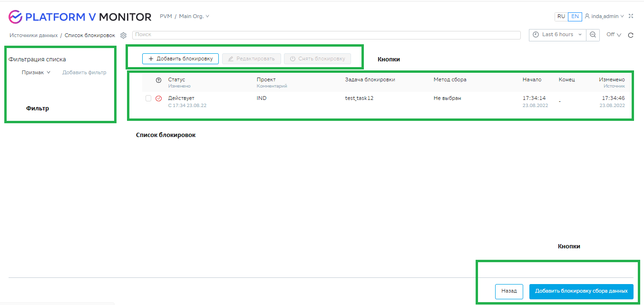Expand the Признак filter dropdown
This screenshot has height=305, width=644.
36,72
